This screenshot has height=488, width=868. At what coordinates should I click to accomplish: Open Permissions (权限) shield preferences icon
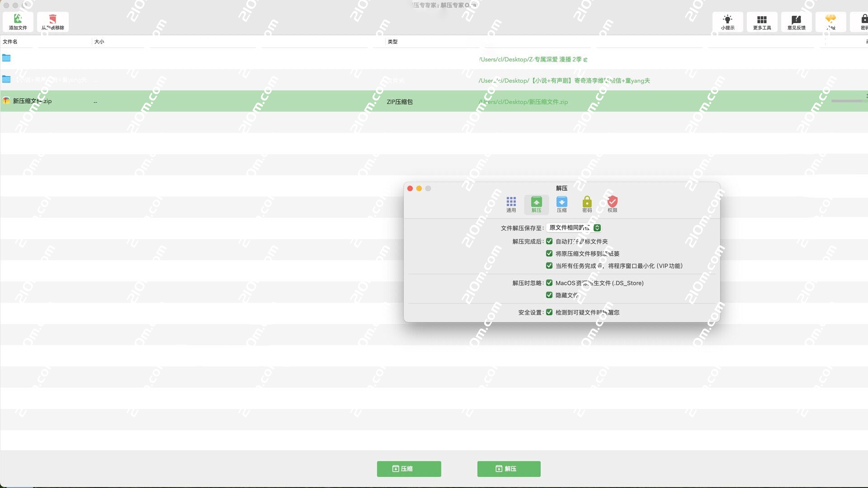[x=612, y=204]
